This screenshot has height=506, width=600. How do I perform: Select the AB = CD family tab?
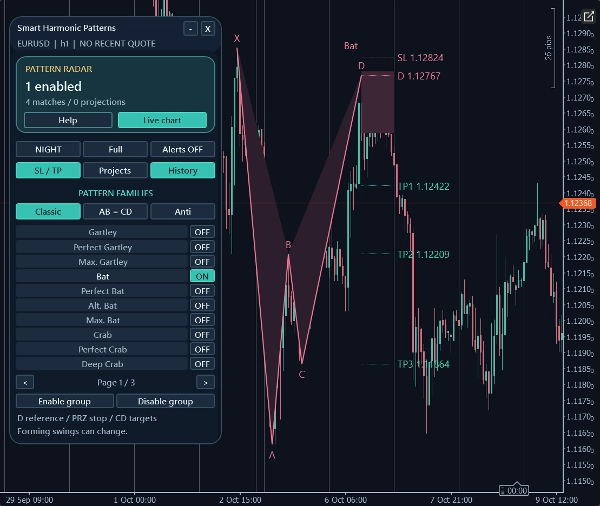pyautogui.click(x=115, y=212)
